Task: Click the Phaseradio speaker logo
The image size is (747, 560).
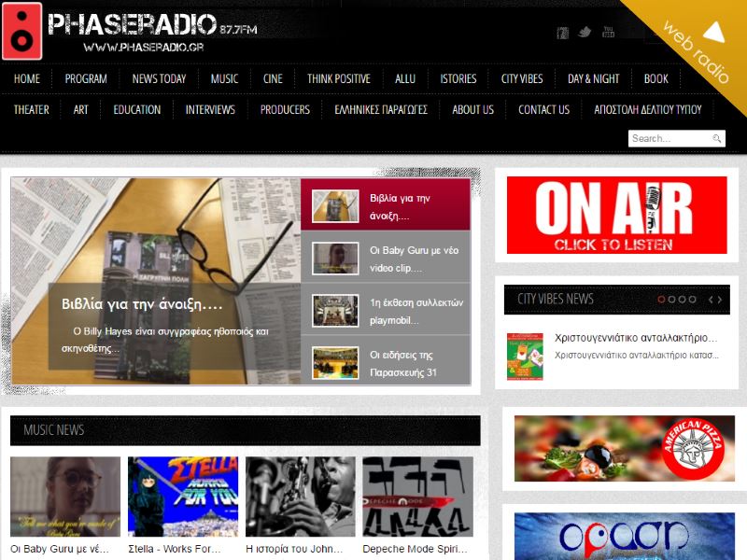Action: tap(23, 29)
